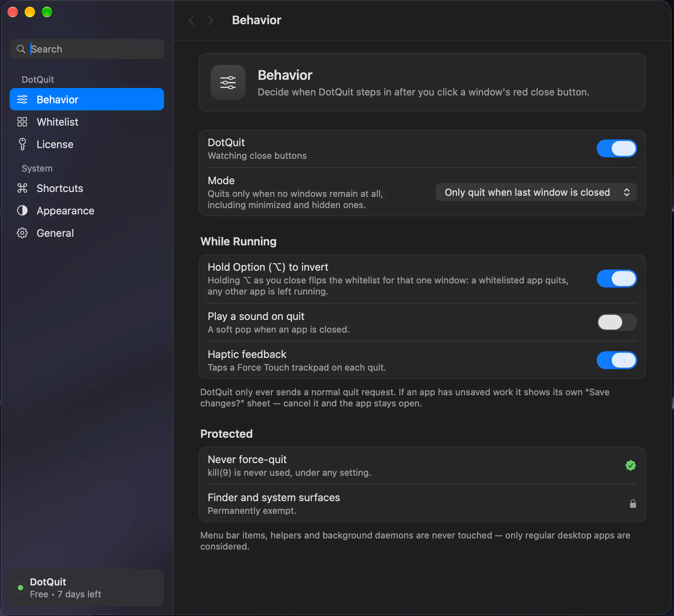Click the License key icon
674x616 pixels.
22,144
